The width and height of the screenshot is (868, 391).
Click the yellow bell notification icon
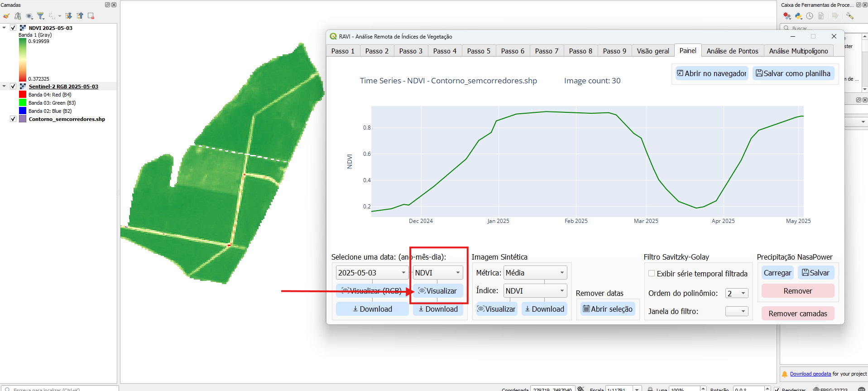coord(785,374)
